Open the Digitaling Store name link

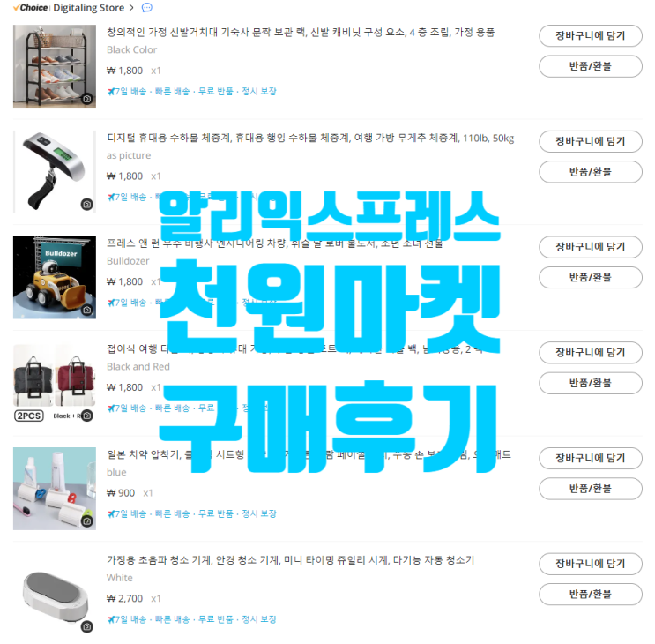pos(88,8)
